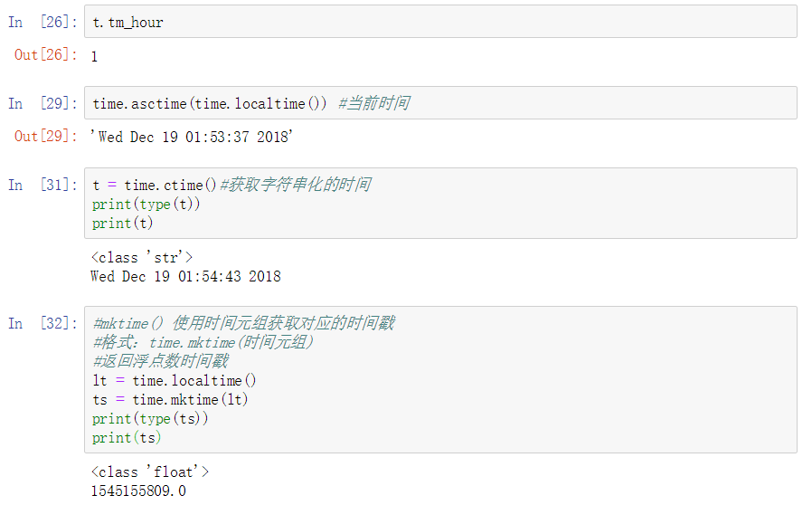Viewport: 812px width, 505px height.
Task: Click the print(type(ts)) code line
Action: pos(151,418)
